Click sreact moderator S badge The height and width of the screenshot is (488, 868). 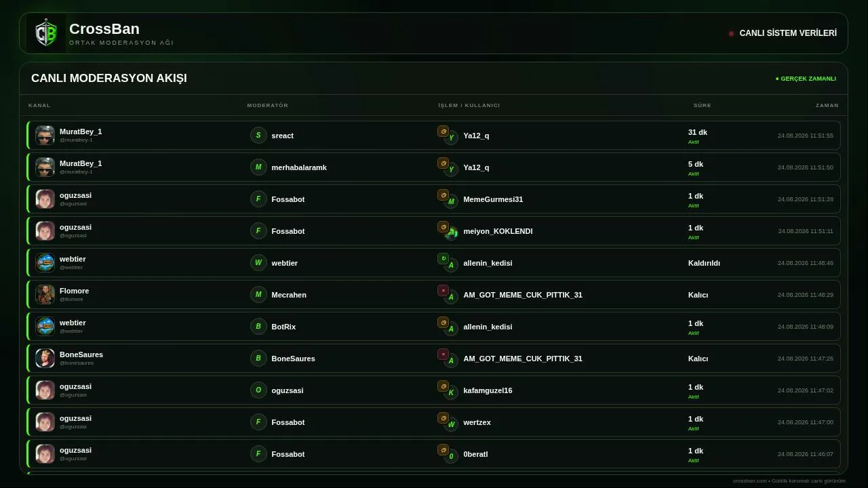click(258, 136)
